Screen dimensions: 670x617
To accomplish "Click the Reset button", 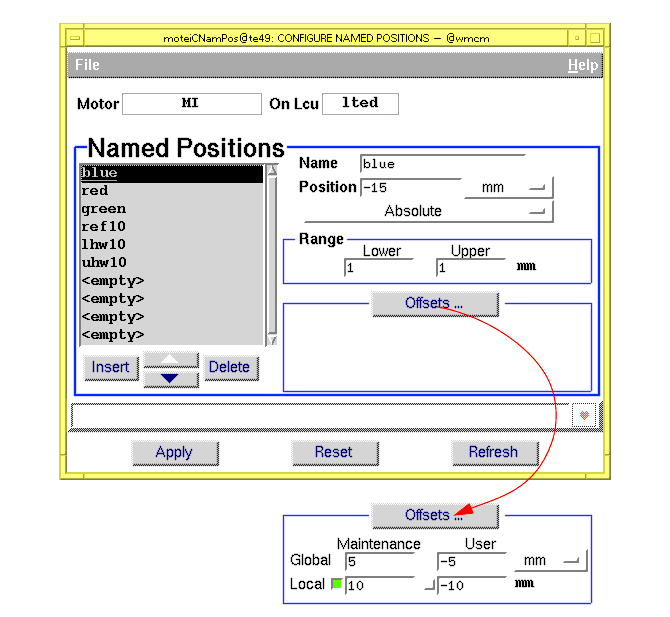I will tap(335, 452).
